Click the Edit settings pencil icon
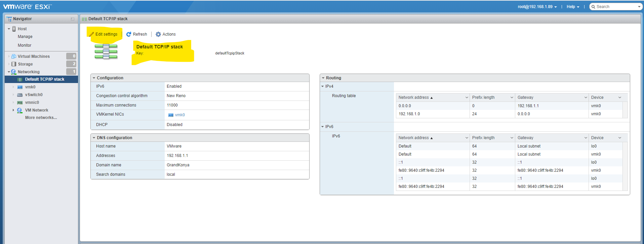 [91, 34]
